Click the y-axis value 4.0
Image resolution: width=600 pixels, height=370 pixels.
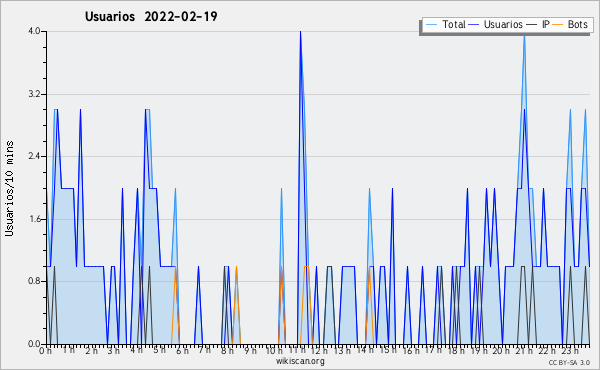[x=34, y=31]
